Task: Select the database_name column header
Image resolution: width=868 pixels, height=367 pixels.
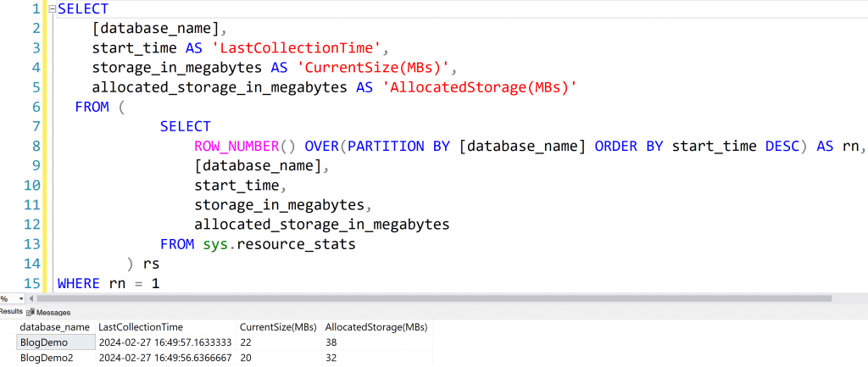Action: pyautogui.click(x=54, y=327)
